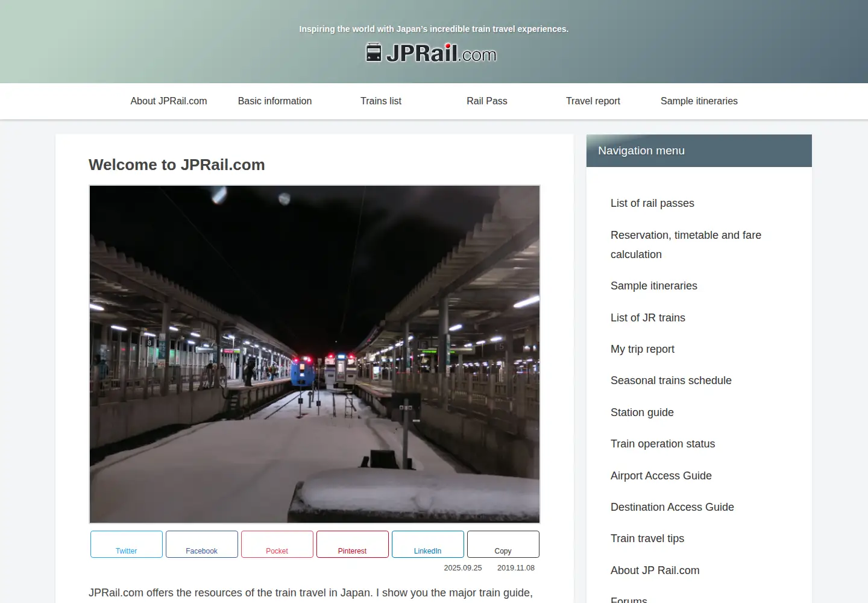Viewport: 868px width, 603px height.
Task: View Seasonal trains schedule
Action: point(671,380)
